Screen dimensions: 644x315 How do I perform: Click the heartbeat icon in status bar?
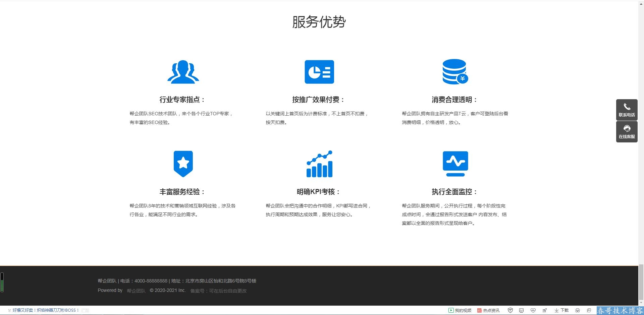tap(533, 310)
